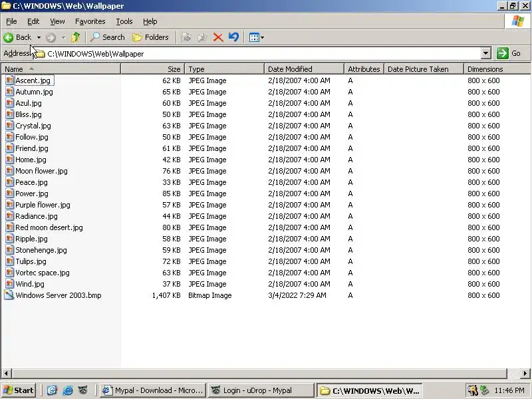Select the Wind.jpg file name

(30, 284)
